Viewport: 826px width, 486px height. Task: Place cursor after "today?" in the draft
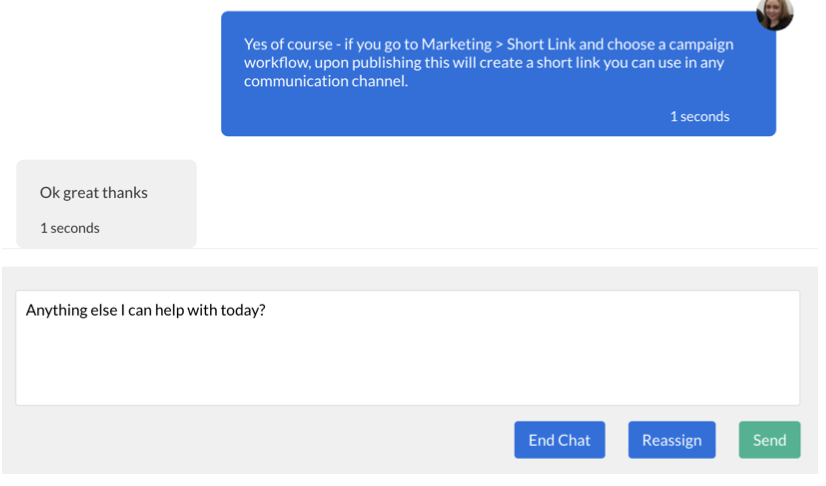[266, 310]
